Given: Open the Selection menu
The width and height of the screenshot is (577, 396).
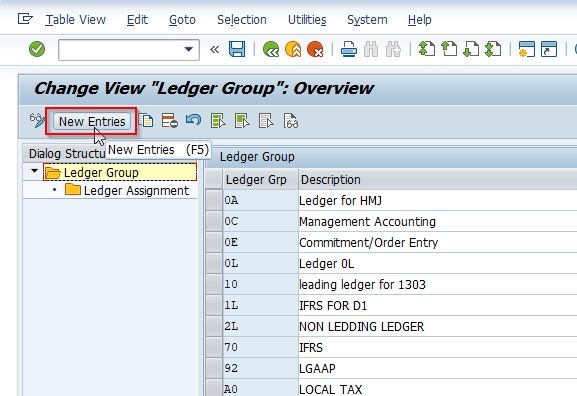Looking at the screenshot, I should pos(242,20).
